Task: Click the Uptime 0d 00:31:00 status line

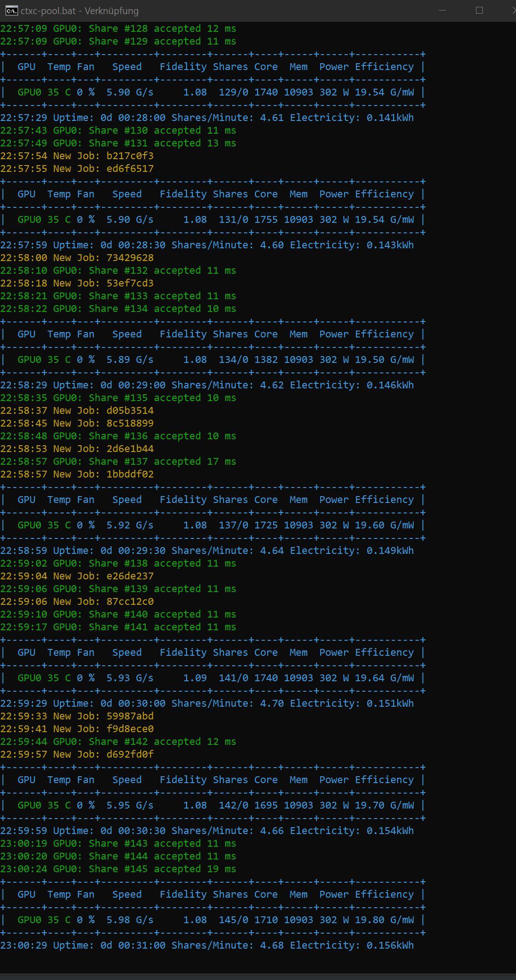Action: tap(207, 945)
